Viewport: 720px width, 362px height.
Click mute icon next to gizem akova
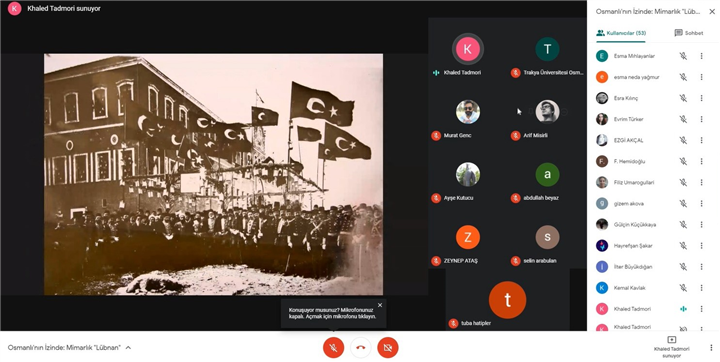[x=683, y=204]
